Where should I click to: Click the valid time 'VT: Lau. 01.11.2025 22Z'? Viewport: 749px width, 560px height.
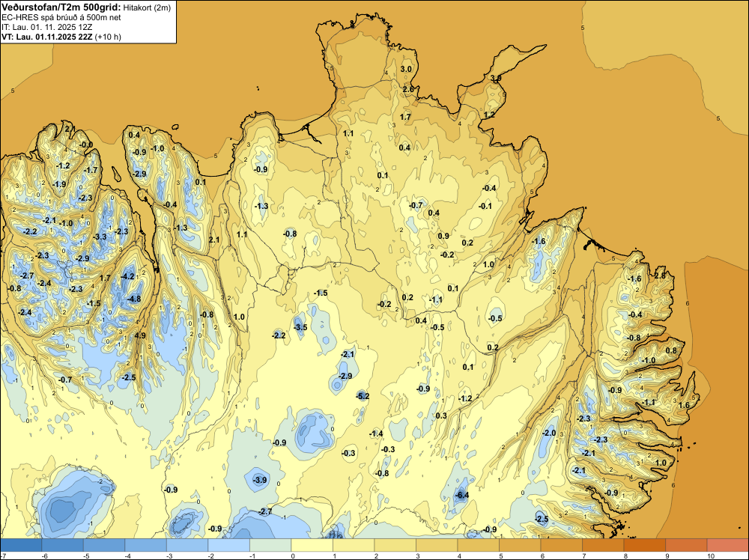coord(47,37)
